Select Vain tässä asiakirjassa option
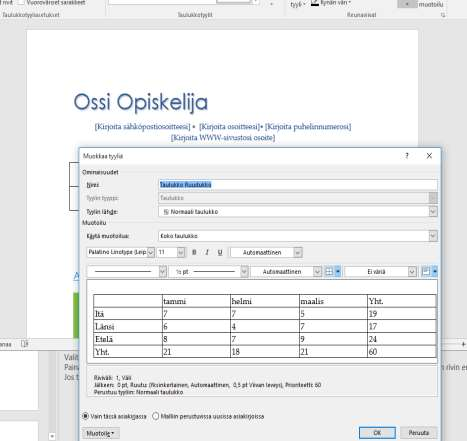 coord(85,416)
